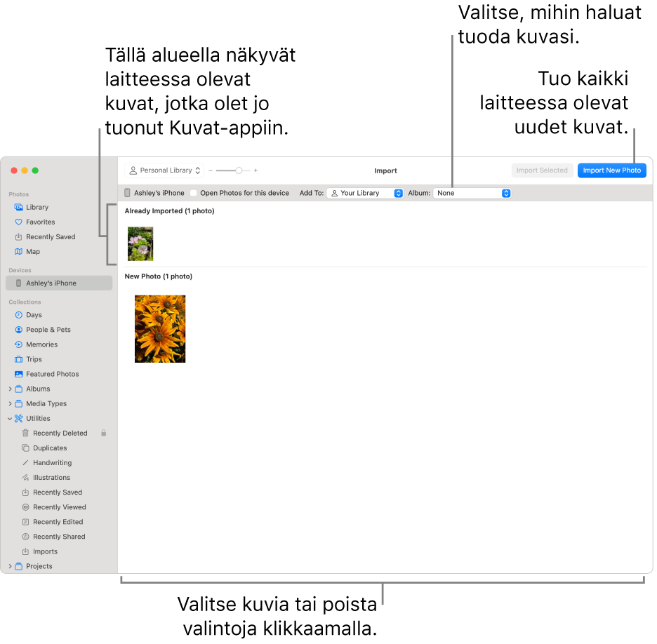
Task: Click the Recently Saved icon under Utilities
Action: coord(25,494)
